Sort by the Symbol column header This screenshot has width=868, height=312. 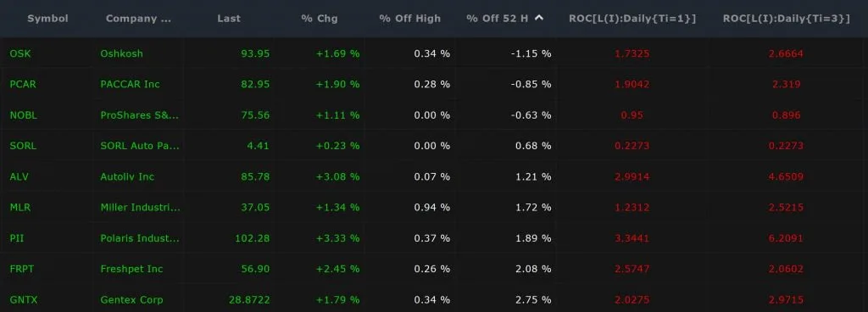coord(47,19)
